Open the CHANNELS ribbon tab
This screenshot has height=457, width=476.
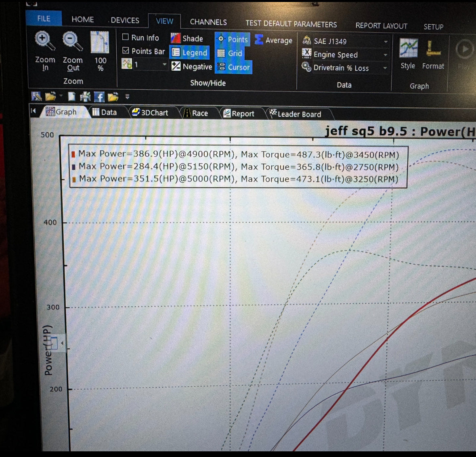[208, 22]
